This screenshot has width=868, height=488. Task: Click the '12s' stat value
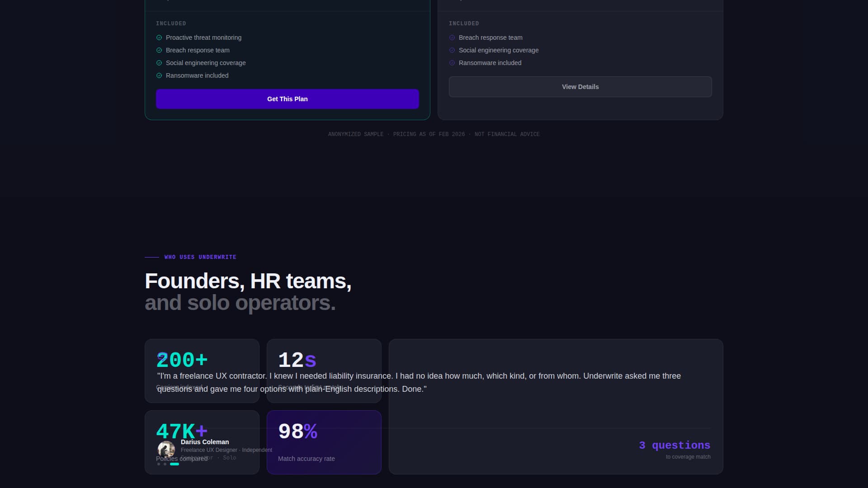[297, 360]
